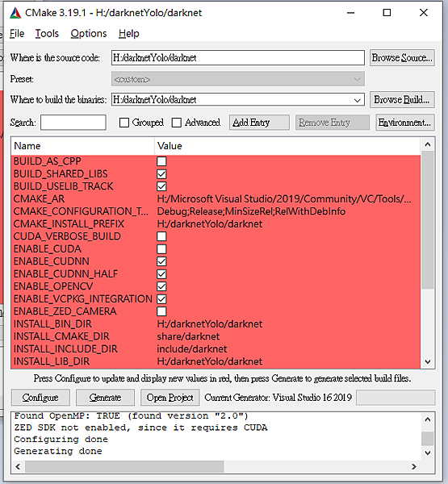Image resolution: width=448 pixels, height=484 pixels.
Task: Click the share/darknet value
Action: pyautogui.click(x=188, y=336)
